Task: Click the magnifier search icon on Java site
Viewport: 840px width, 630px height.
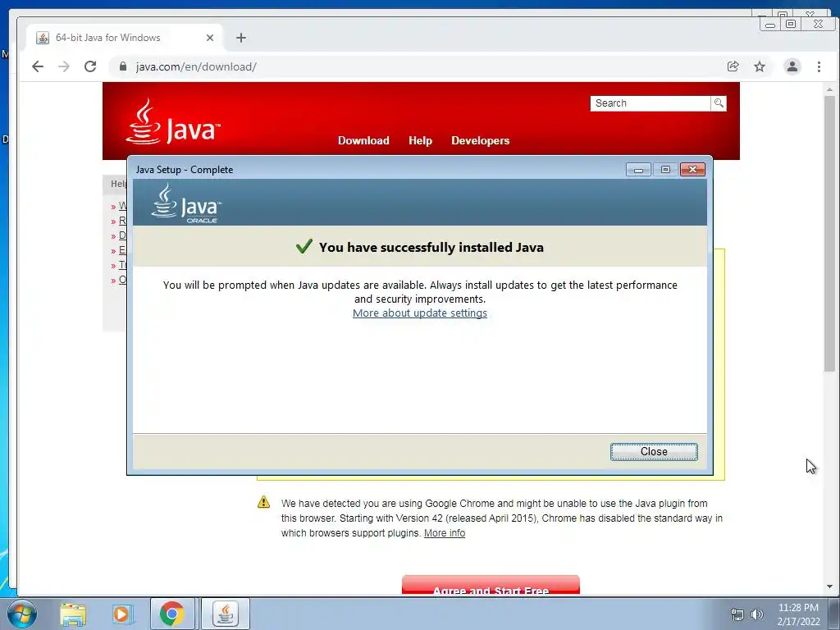Action: (x=719, y=103)
